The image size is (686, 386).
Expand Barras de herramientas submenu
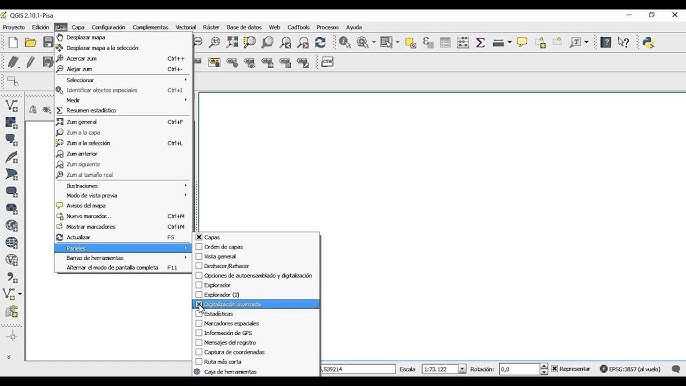coord(123,258)
